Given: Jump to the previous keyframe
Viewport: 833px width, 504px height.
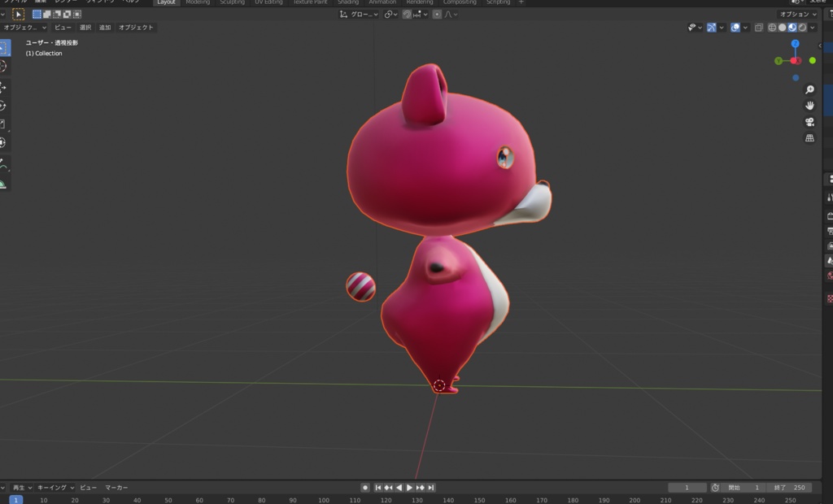Looking at the screenshot, I should (388, 488).
